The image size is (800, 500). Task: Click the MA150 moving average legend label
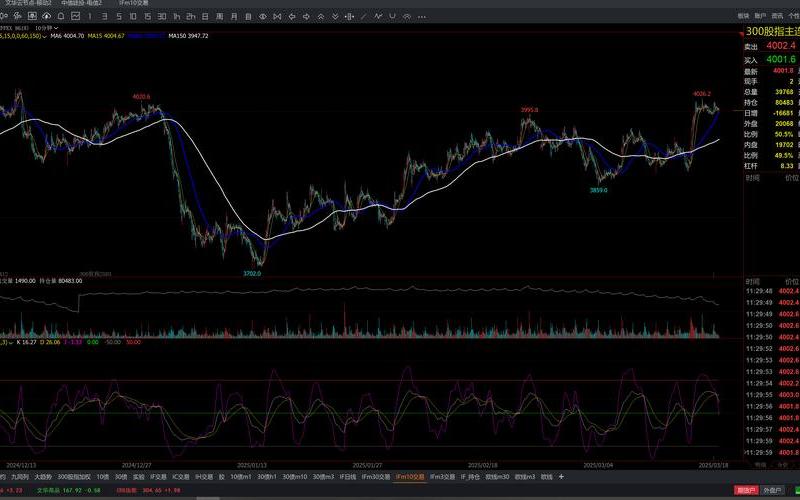coord(188,36)
